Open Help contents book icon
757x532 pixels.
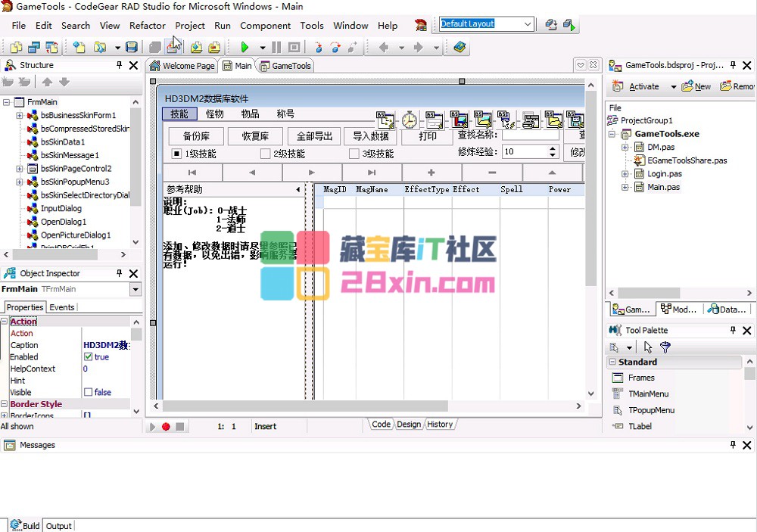459,48
